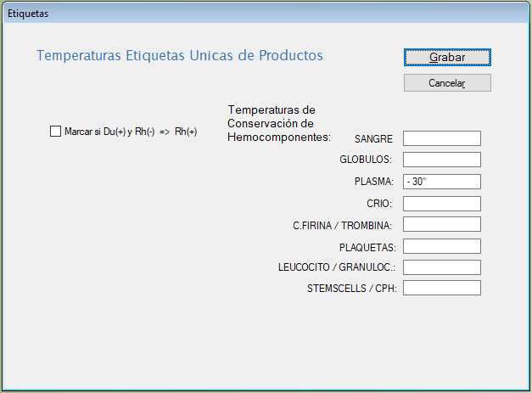Click the PLASMA label text

point(373,182)
